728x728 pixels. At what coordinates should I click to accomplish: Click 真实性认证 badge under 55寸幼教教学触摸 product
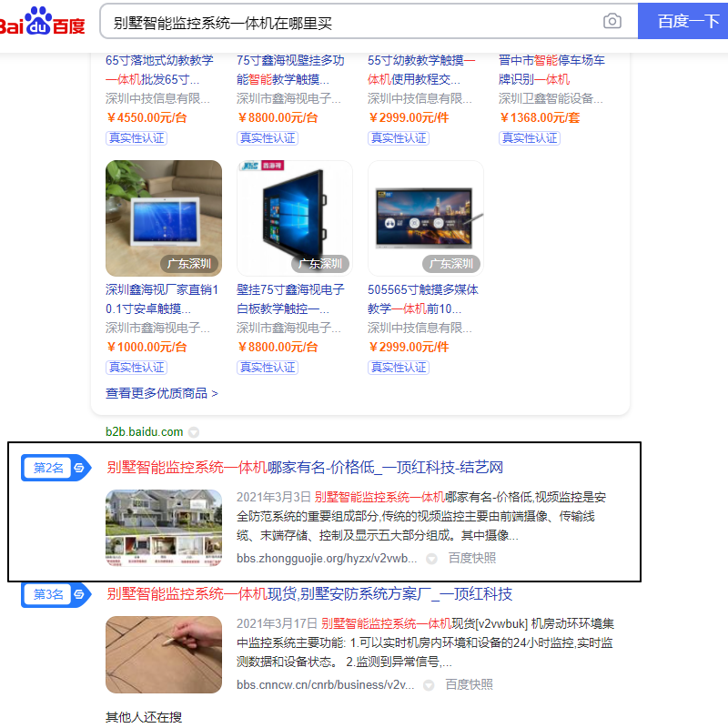click(x=399, y=138)
